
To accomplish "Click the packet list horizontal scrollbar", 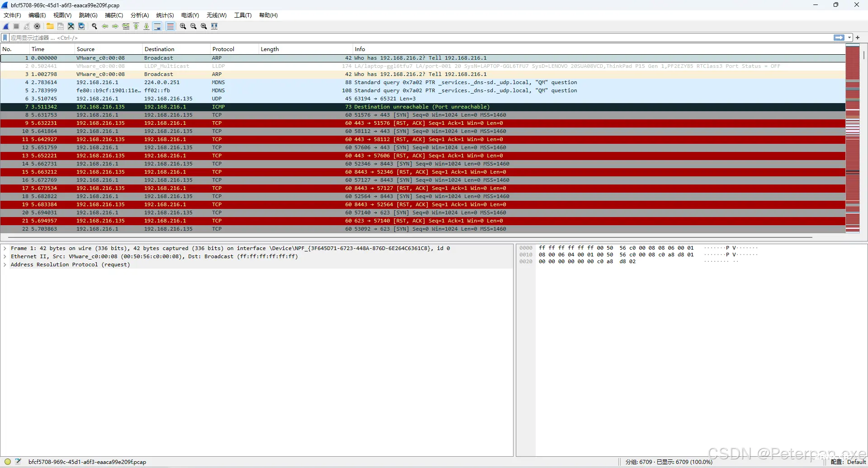I will click(x=410, y=237).
